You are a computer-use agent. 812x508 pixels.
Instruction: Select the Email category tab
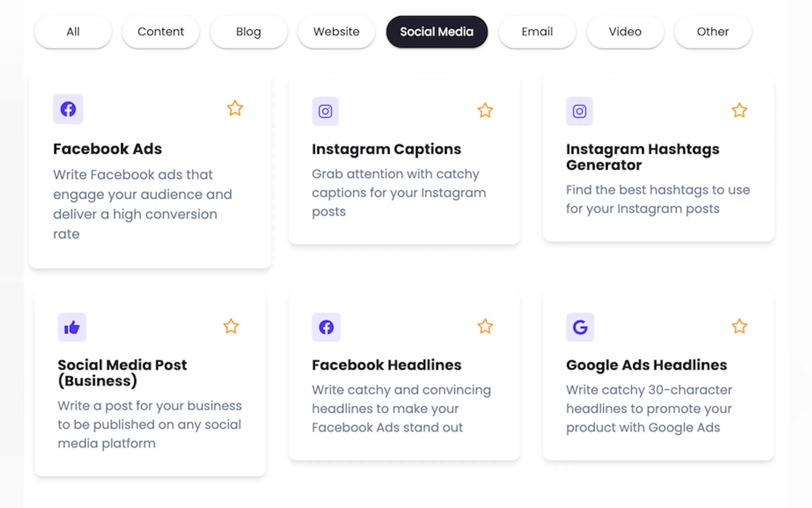(x=537, y=32)
